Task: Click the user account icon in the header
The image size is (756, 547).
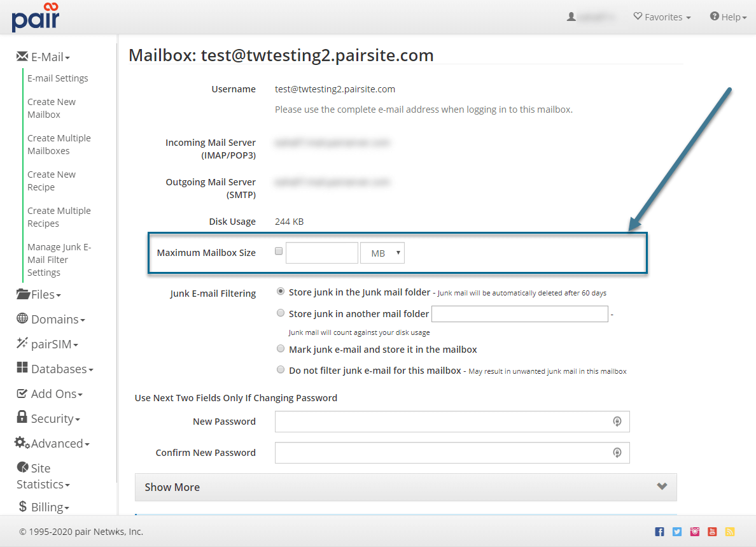Action: point(571,17)
